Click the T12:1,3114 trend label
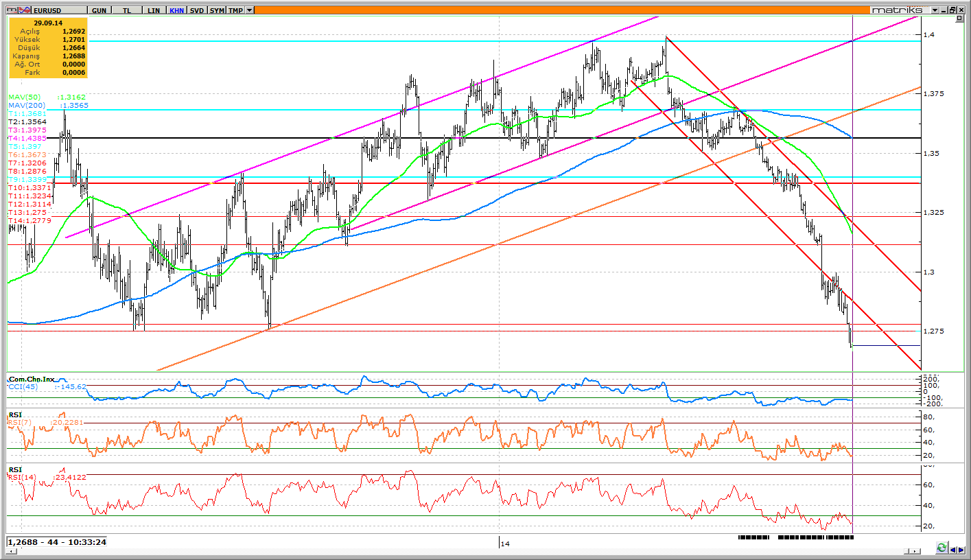The image size is (971, 560). tap(30, 204)
